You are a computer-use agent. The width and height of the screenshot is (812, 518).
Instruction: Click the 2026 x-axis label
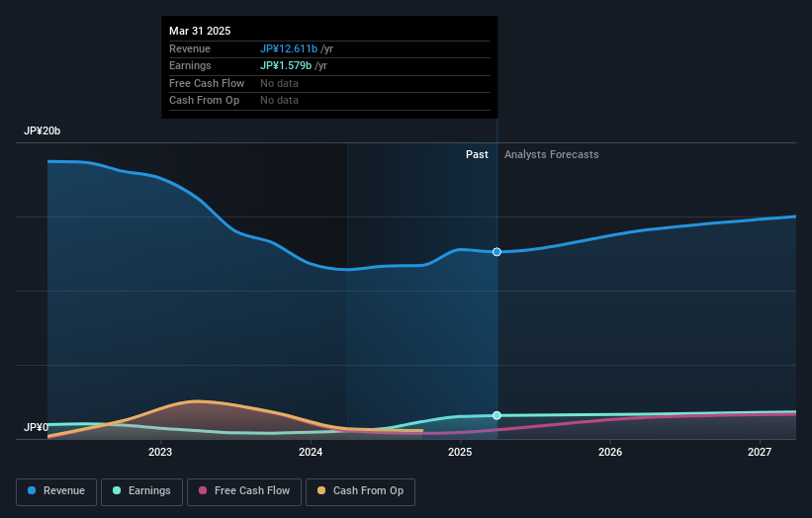tap(610, 453)
